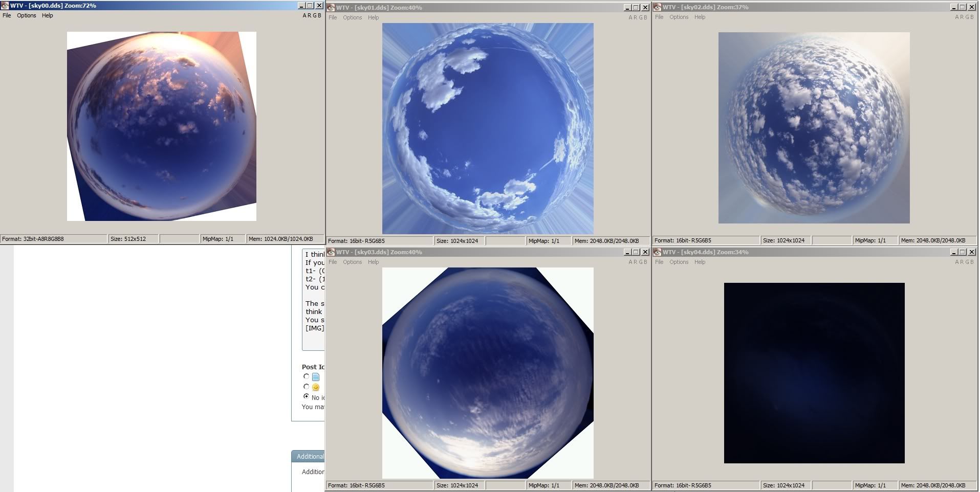Select the smiley post icon radio button
The width and height of the screenshot is (980, 492).
pyautogui.click(x=306, y=387)
